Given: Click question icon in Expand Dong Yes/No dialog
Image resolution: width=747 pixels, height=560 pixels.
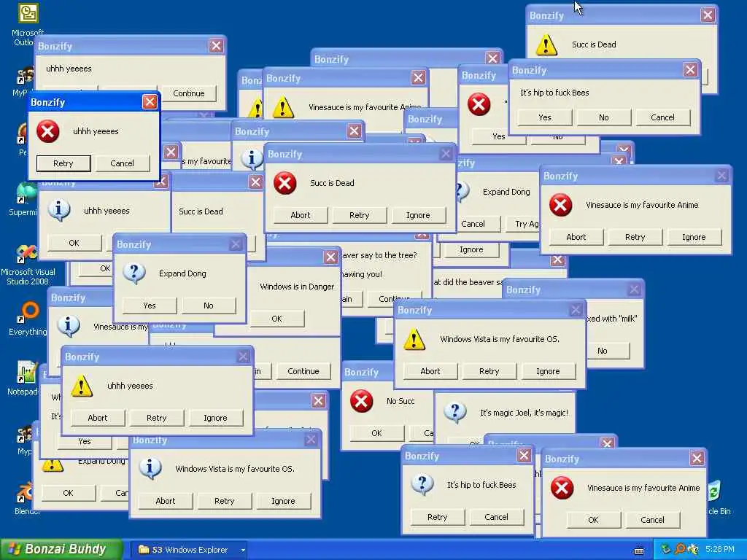Looking at the screenshot, I should 134,273.
